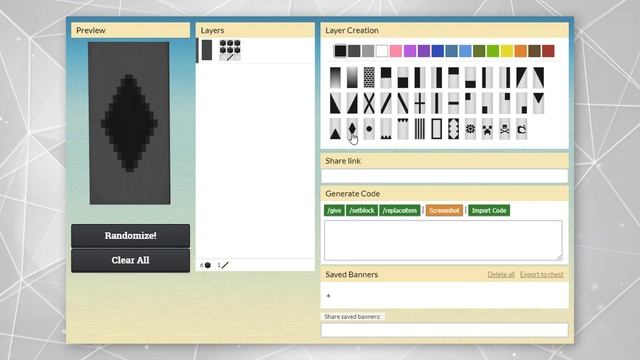Generate the /give command

(334, 210)
